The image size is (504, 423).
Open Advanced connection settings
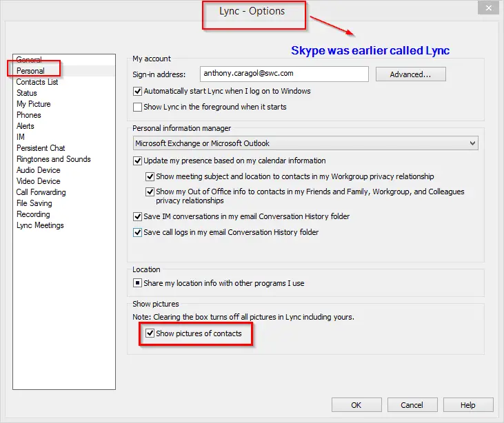tap(410, 74)
